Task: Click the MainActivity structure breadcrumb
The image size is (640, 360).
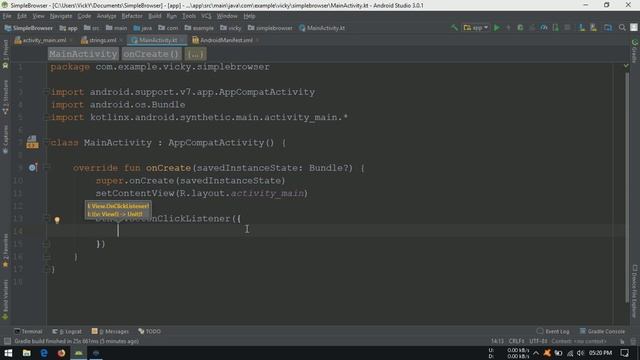Action: click(x=83, y=54)
